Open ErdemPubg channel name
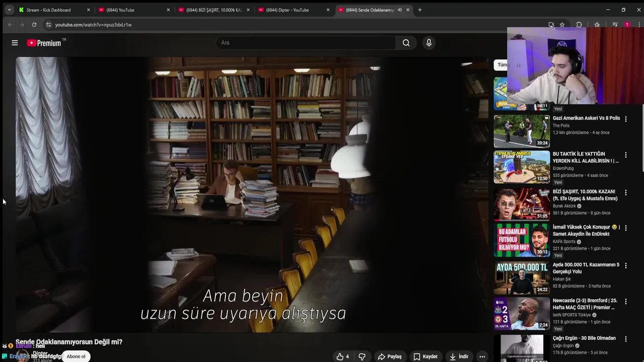 pyautogui.click(x=563, y=168)
